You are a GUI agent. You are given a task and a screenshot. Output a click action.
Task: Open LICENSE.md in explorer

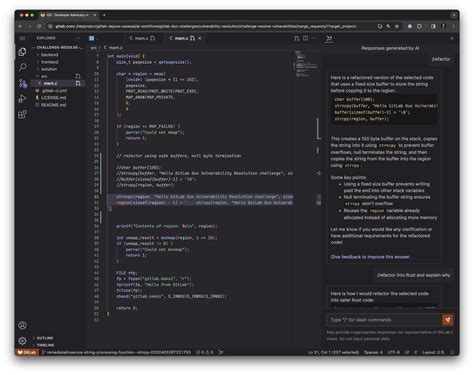click(53, 98)
